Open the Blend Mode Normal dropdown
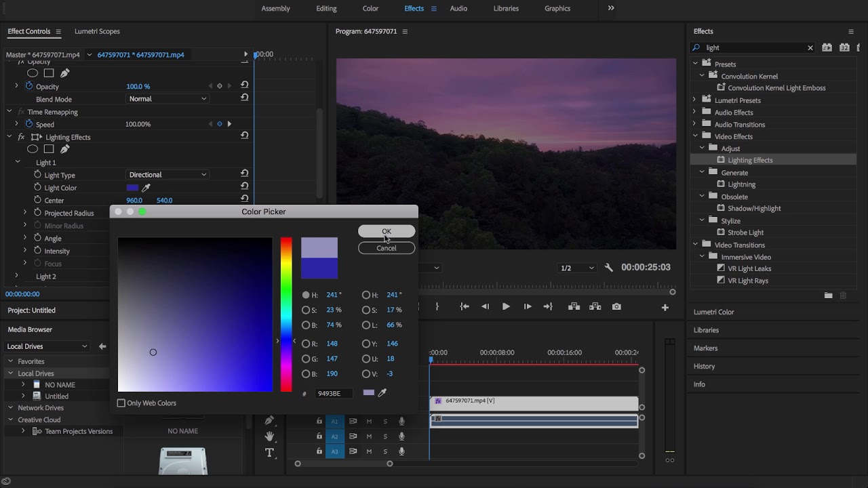 point(167,99)
